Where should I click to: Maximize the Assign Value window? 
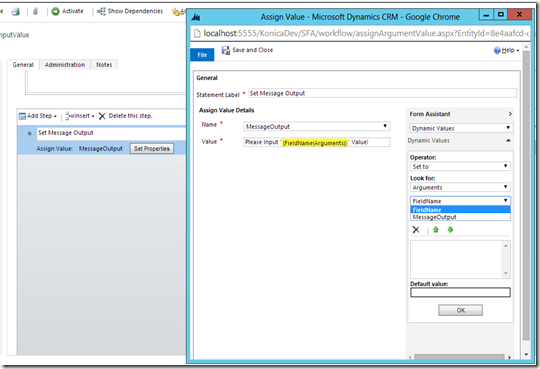pos(500,15)
